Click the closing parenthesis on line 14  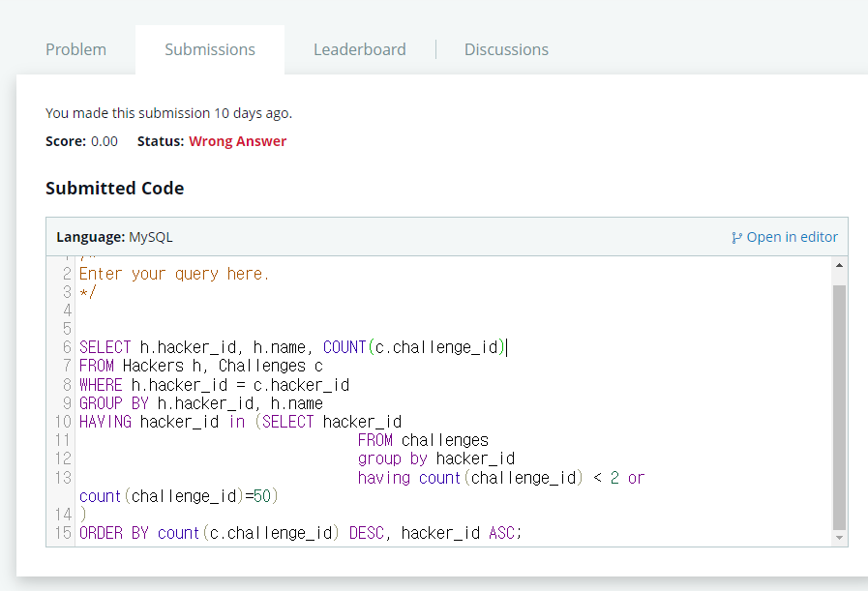83,515
